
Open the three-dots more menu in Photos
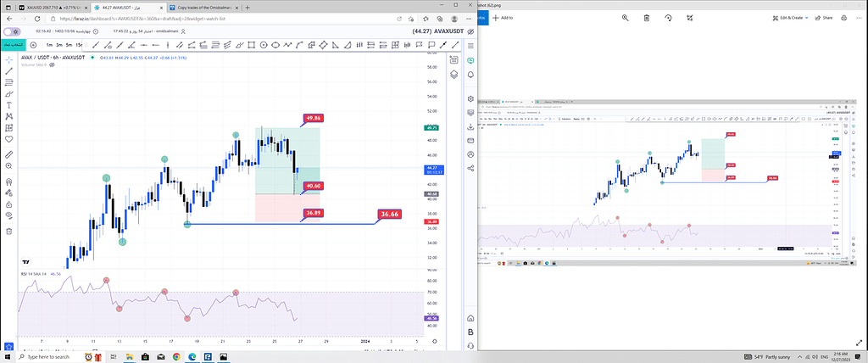861,18
